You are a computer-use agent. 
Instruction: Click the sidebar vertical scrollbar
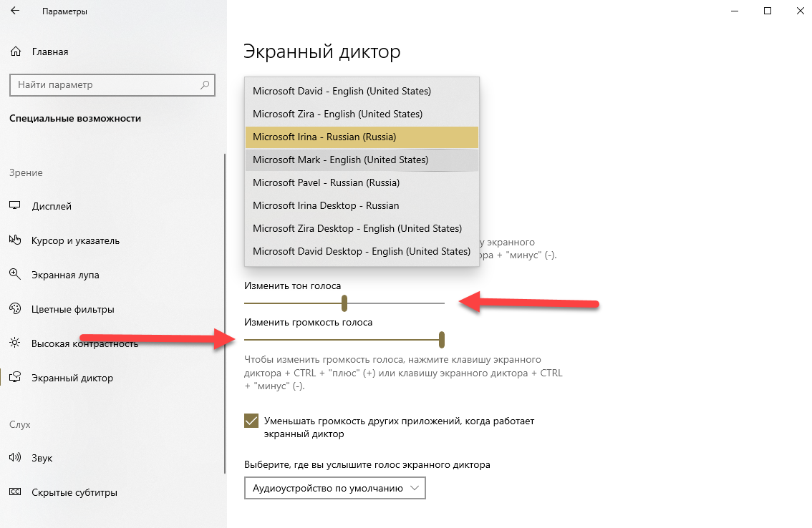click(225, 313)
